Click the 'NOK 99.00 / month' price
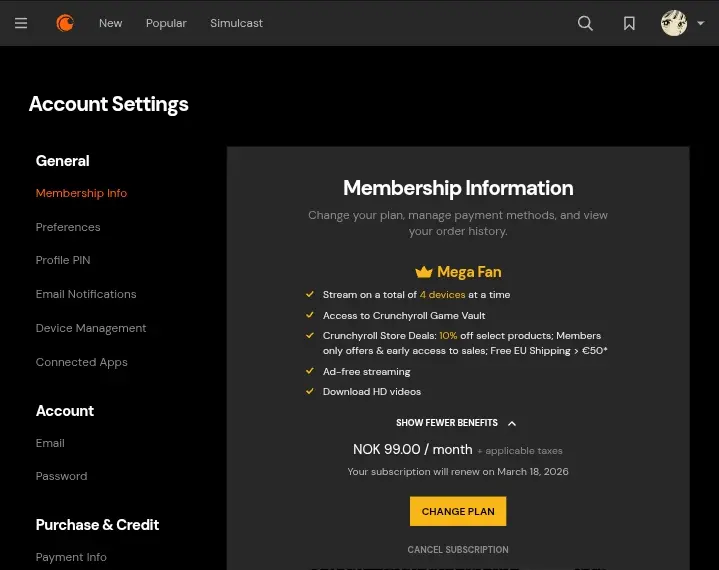 point(412,449)
